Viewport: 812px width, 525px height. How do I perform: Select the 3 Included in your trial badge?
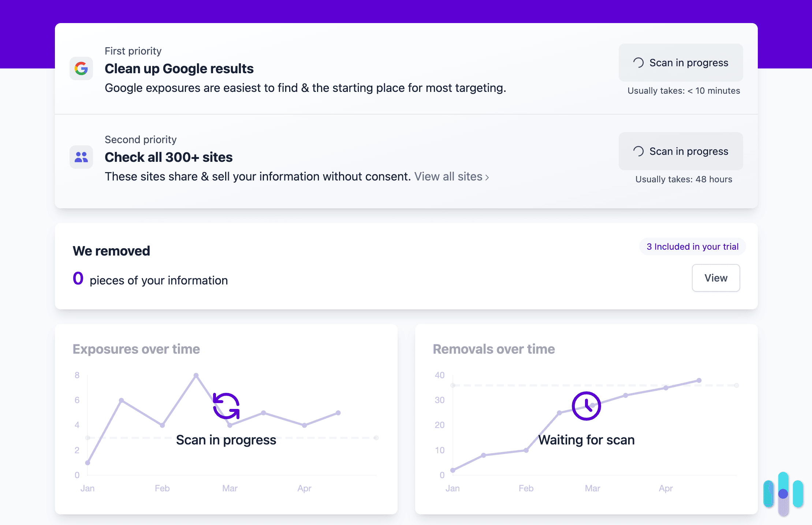click(x=692, y=247)
